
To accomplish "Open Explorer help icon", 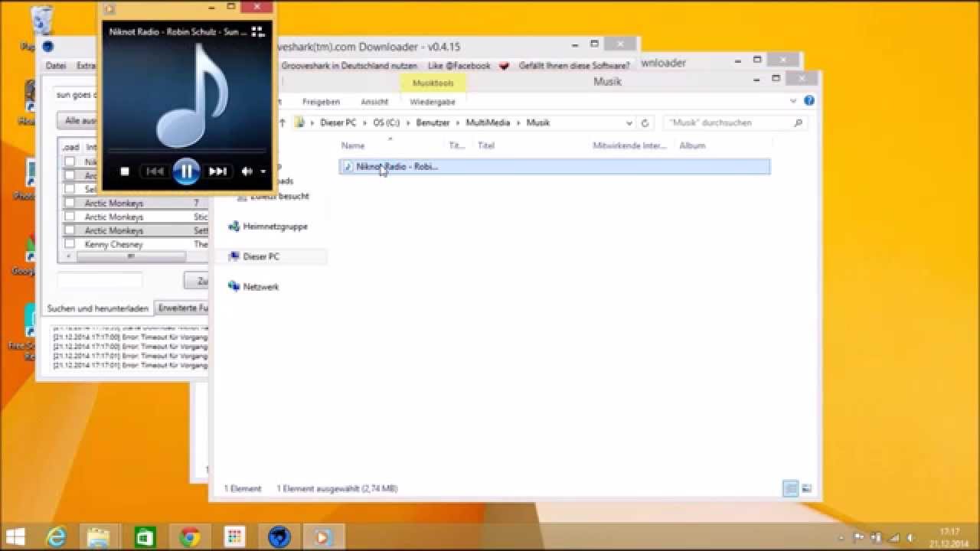I will (x=809, y=101).
